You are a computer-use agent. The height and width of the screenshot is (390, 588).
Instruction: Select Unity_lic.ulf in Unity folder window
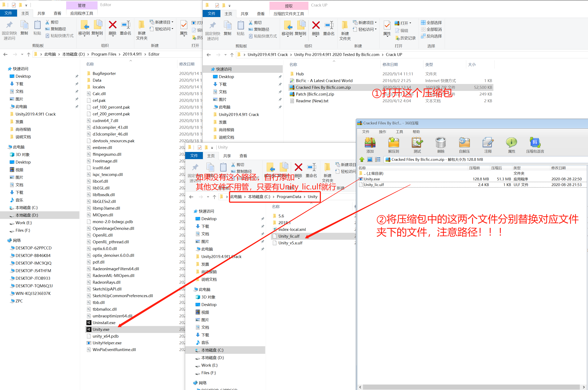point(313,236)
